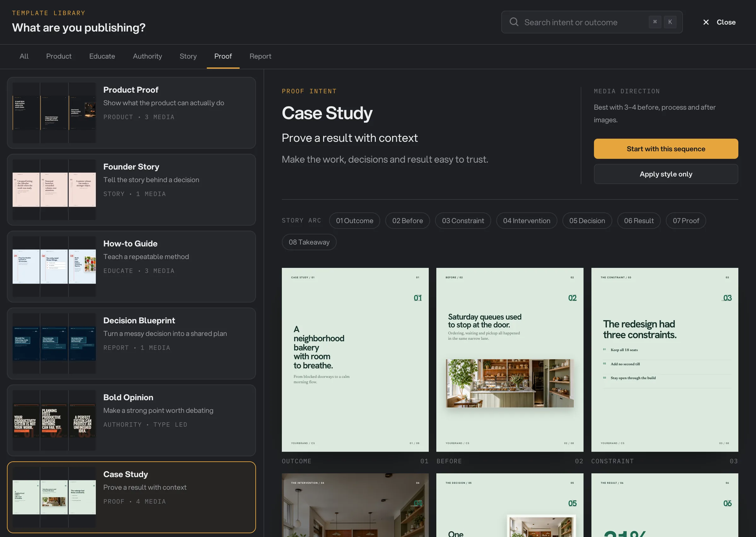Choose the Decision Blueprint template card

[x=131, y=344]
